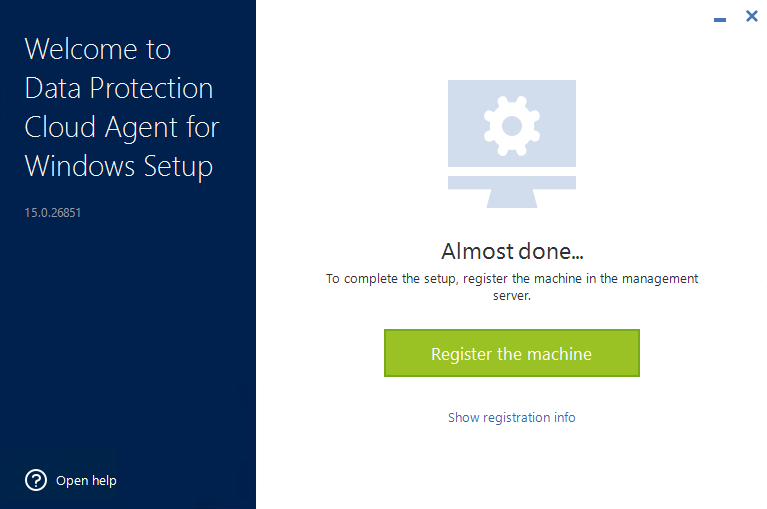Click the word "server." in the description

coord(512,295)
